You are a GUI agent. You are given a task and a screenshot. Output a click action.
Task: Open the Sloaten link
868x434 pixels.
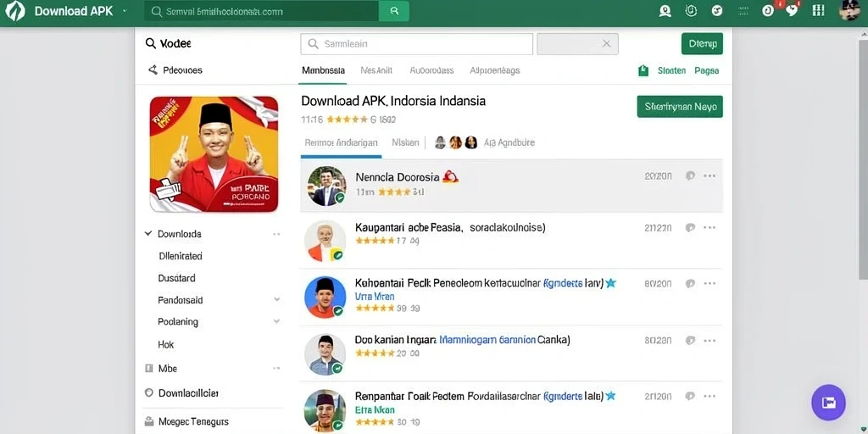[671, 70]
